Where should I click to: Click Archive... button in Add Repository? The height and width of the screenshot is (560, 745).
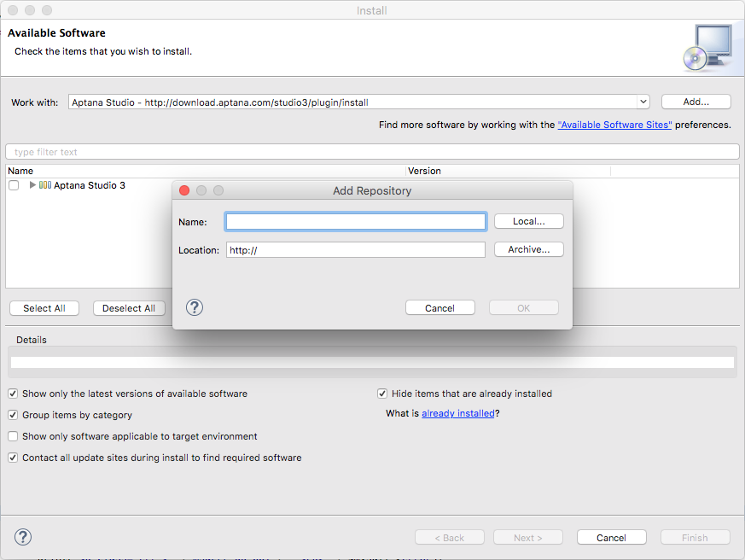[x=529, y=249]
